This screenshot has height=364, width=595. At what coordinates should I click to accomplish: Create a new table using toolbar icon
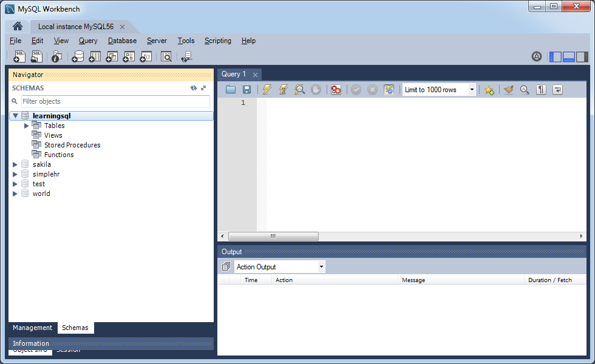[x=95, y=56]
